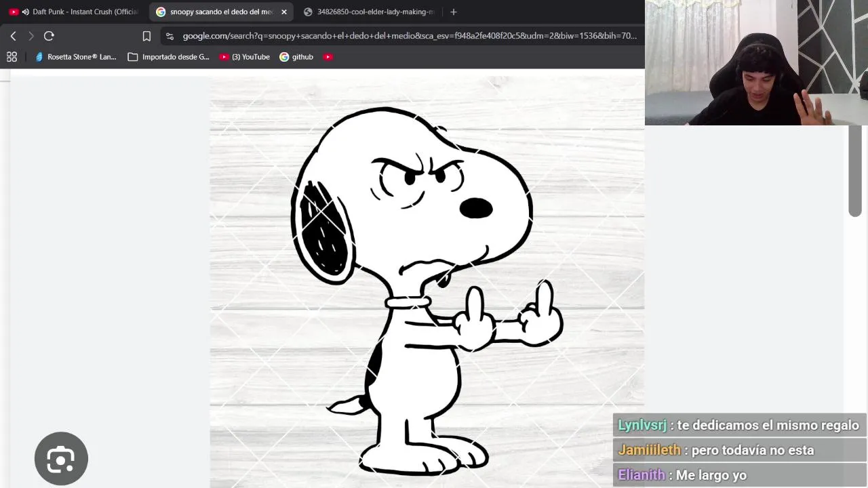Click the Snoopy image preview

coord(427,281)
